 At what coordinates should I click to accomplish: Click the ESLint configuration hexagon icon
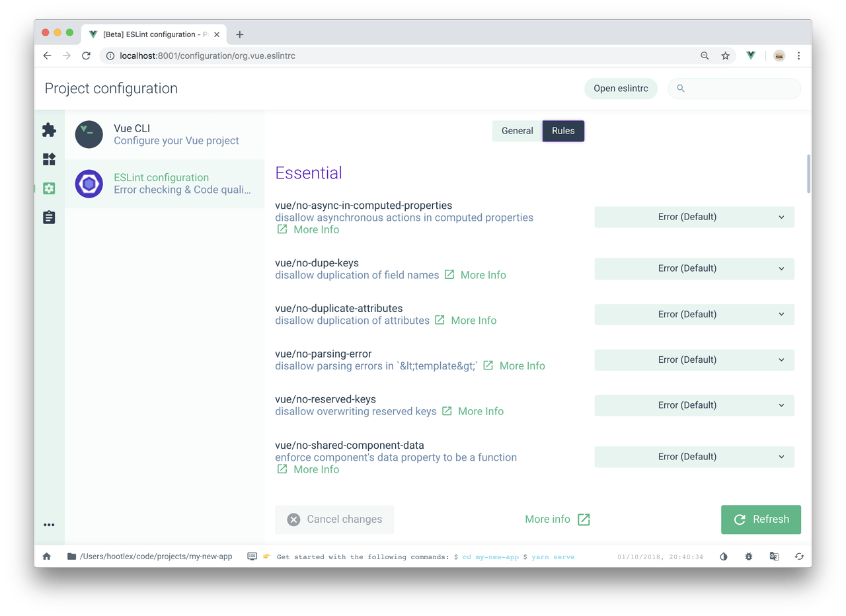89,184
